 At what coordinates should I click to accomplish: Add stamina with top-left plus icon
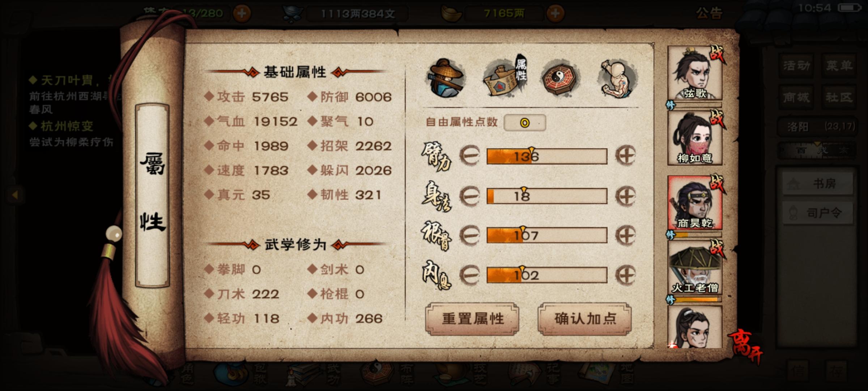click(x=242, y=13)
